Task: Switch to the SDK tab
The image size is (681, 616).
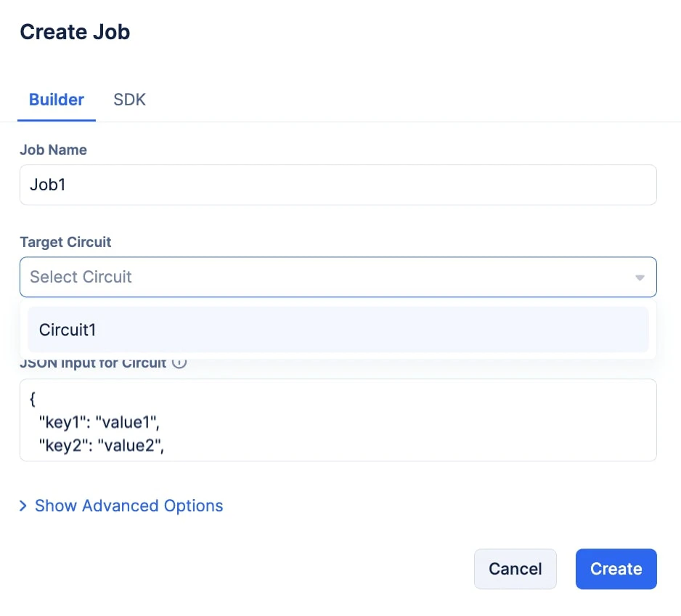Action: coord(129,100)
